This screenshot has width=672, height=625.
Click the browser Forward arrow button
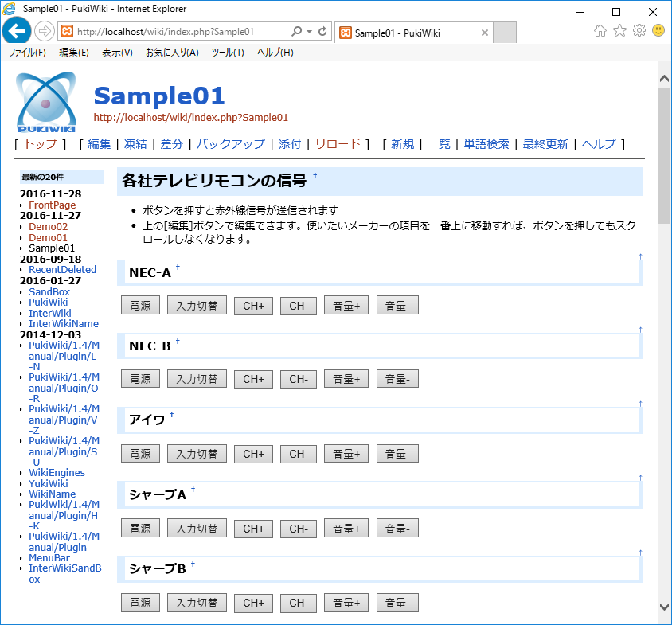coord(45,32)
